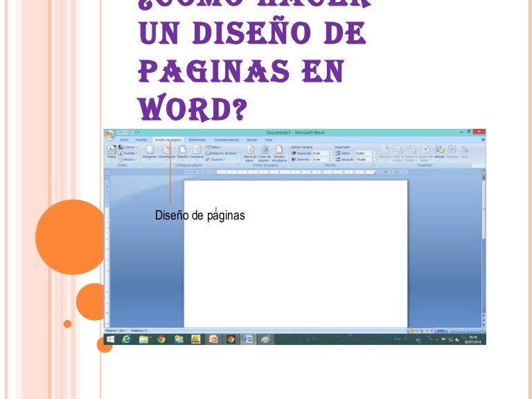The height and width of the screenshot is (399, 532).
Task: Open the Referencias ribbon tab
Action: tap(197, 140)
